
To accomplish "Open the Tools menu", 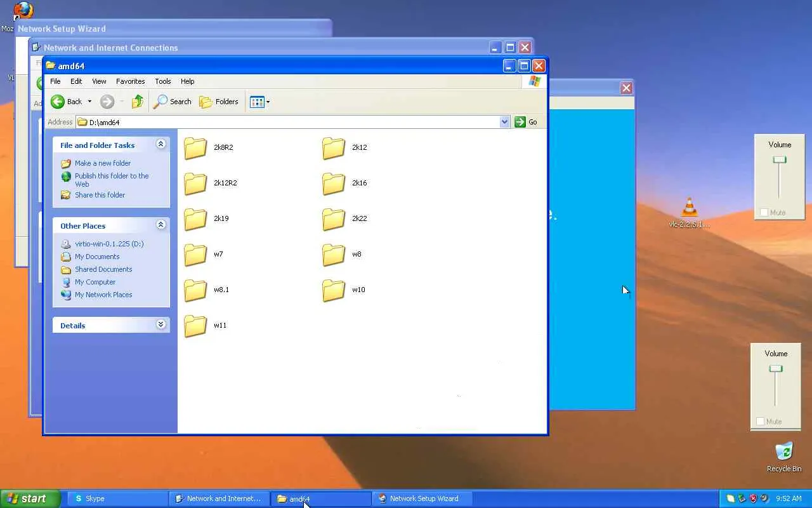I will [x=163, y=81].
